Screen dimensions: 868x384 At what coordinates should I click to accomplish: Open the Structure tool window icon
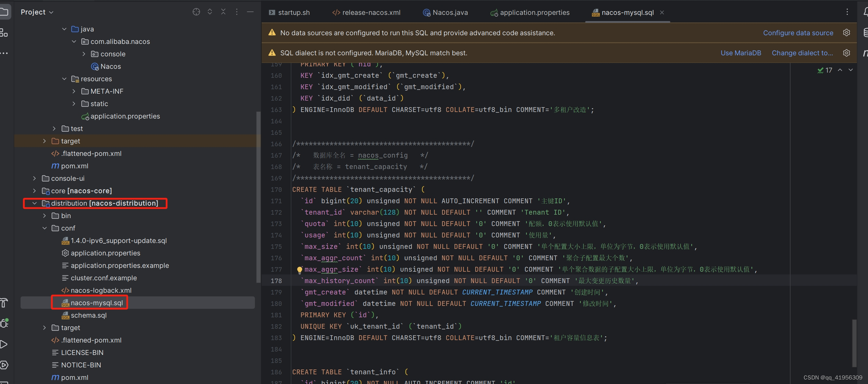coord(4,33)
